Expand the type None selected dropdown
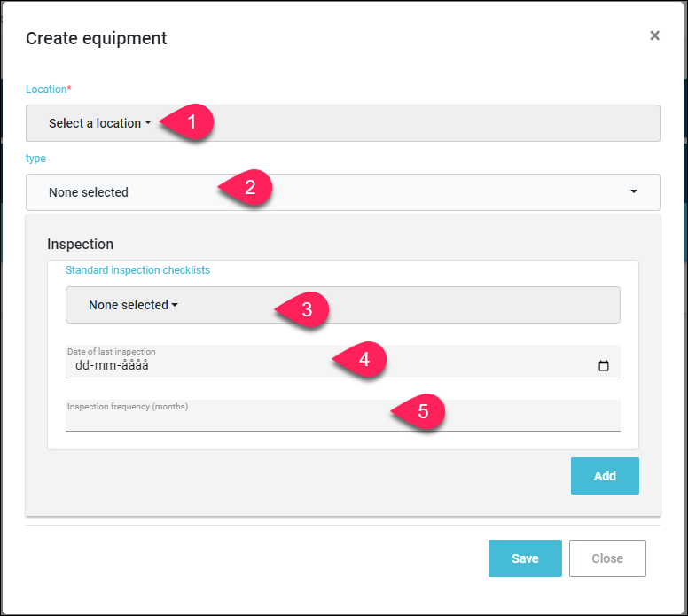Screen dimensions: 688x616 [343, 192]
